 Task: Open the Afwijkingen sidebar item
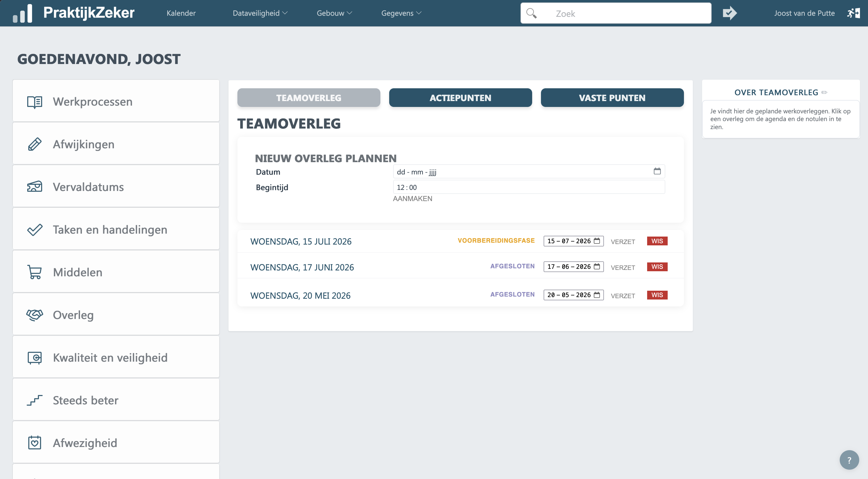[x=116, y=144]
